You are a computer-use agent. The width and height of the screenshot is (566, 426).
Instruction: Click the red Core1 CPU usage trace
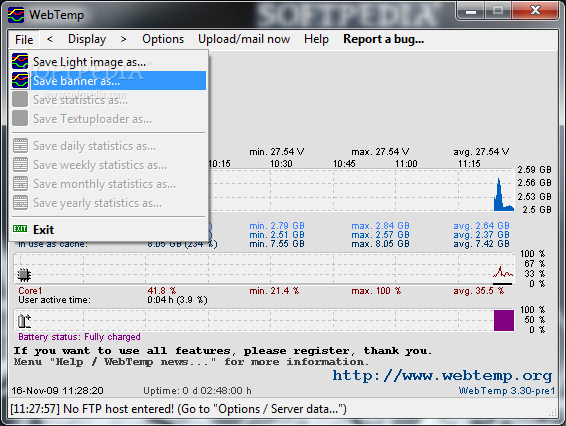point(503,272)
